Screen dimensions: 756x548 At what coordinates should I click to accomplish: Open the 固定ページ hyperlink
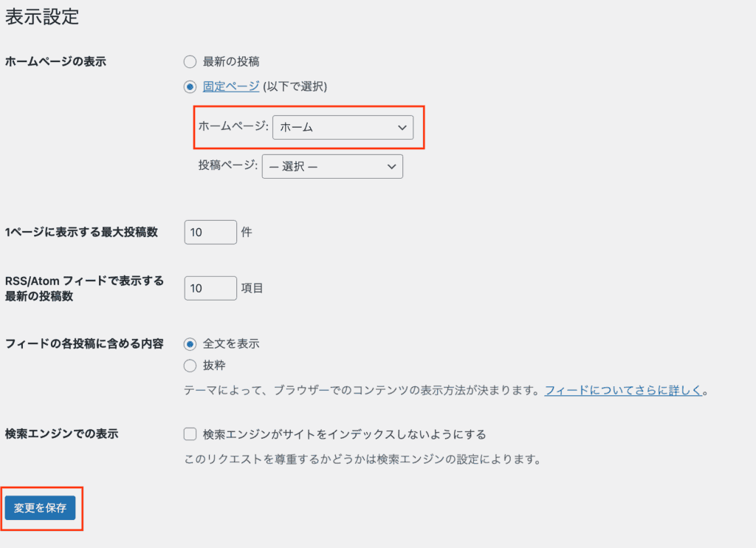coord(230,86)
